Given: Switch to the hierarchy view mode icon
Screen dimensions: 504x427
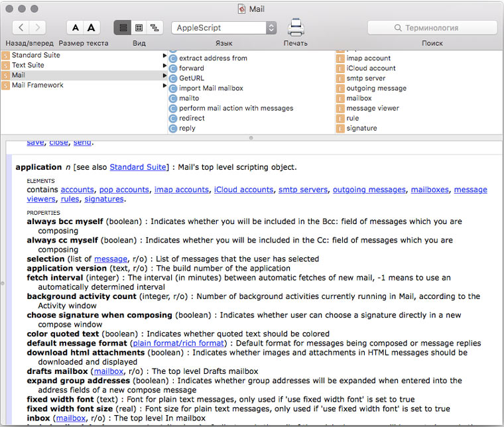Looking at the screenshot, I should tap(155, 28).
